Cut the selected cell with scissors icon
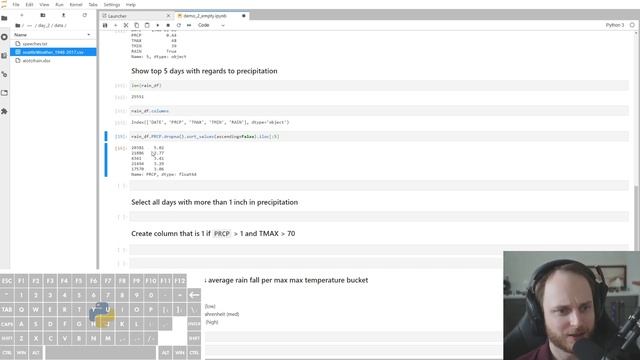The width and height of the screenshot is (640, 360). pyautogui.click(x=126, y=25)
